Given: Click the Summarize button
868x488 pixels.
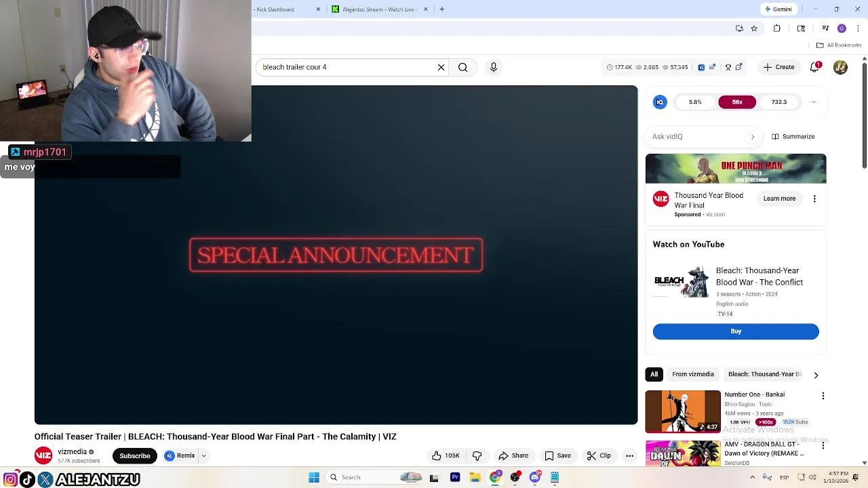Looking at the screenshot, I should [x=793, y=137].
